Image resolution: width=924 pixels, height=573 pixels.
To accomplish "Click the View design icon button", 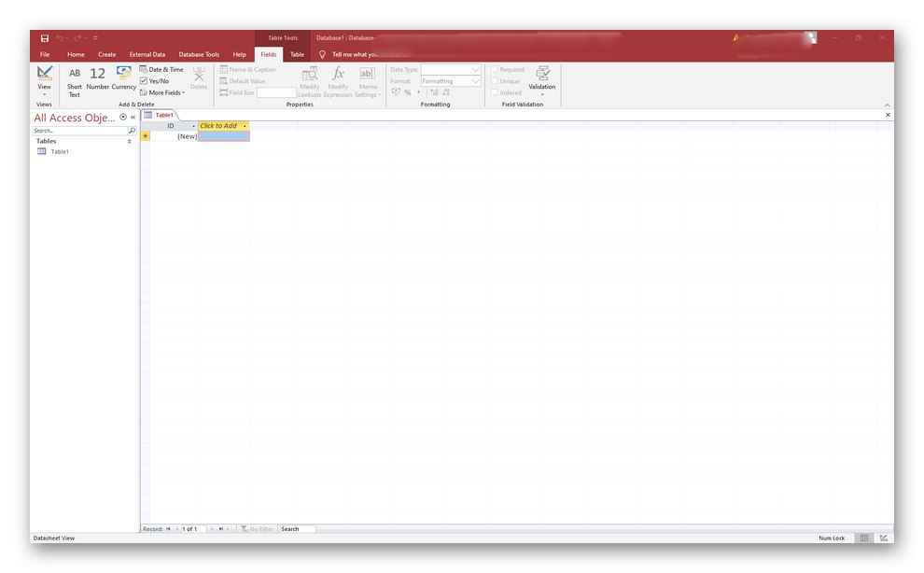I will pos(45,74).
